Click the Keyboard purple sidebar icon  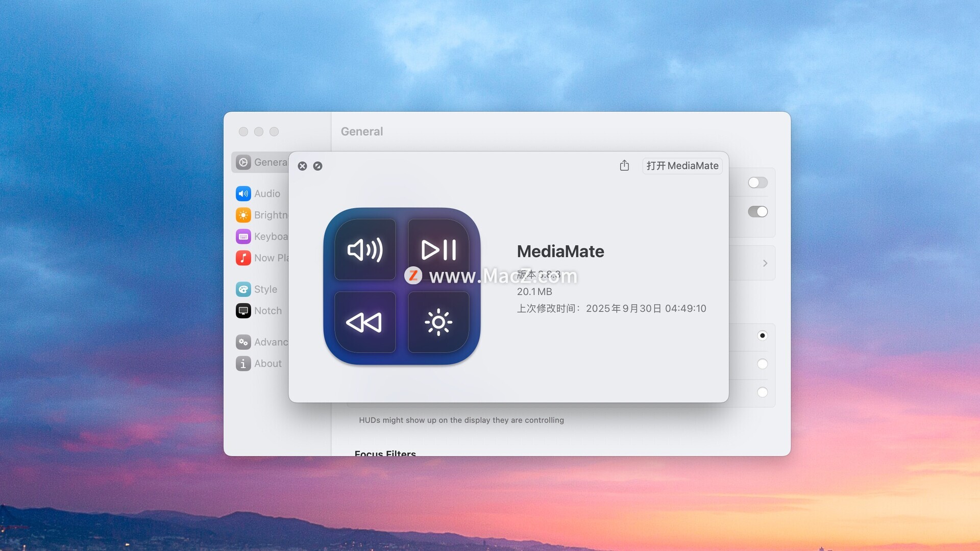pos(243,237)
